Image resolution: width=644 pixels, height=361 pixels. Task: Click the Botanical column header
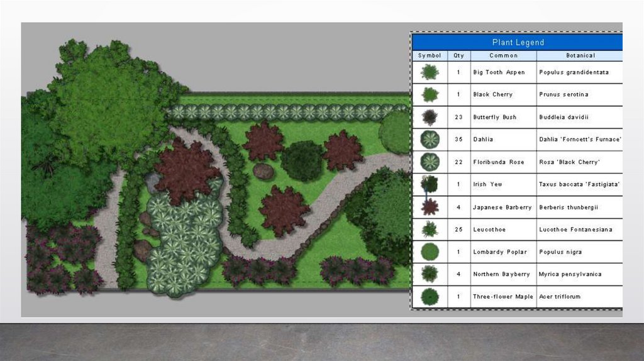tap(580, 55)
